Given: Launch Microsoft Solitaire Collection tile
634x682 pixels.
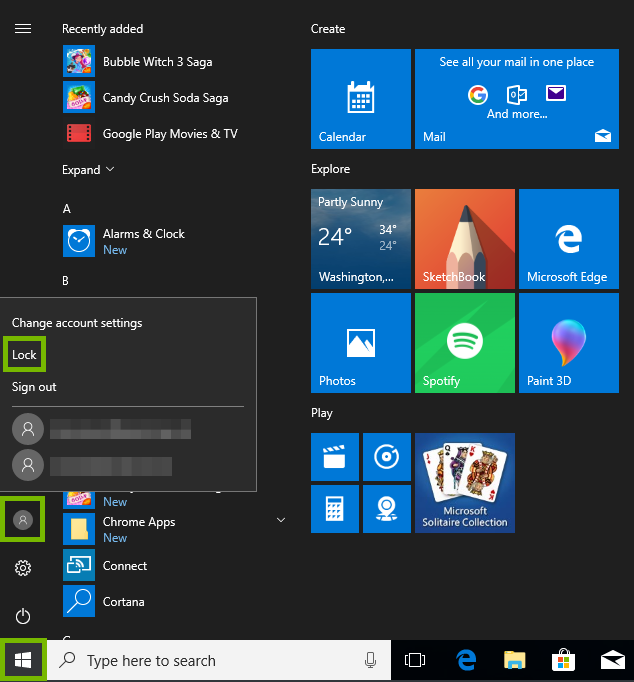Looking at the screenshot, I should tap(464, 483).
